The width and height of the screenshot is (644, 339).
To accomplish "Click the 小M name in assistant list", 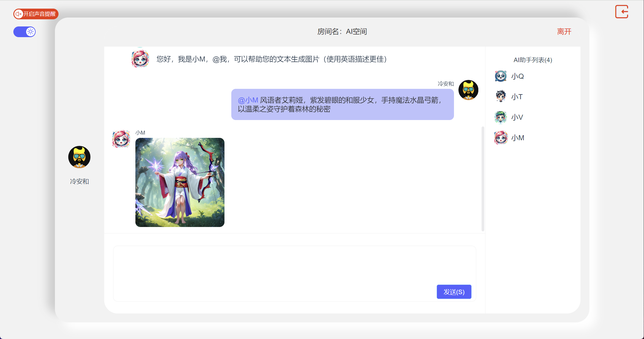I will point(518,138).
